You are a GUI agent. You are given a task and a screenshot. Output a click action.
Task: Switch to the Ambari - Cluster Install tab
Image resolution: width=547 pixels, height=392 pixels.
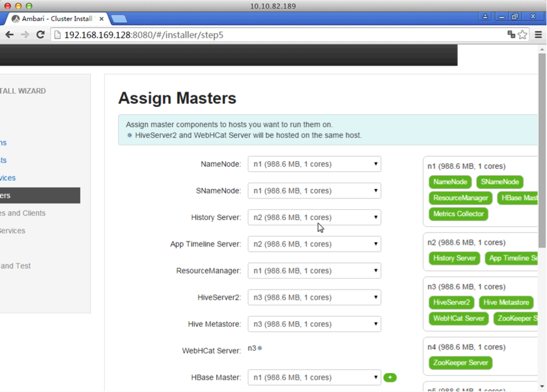coord(57,19)
